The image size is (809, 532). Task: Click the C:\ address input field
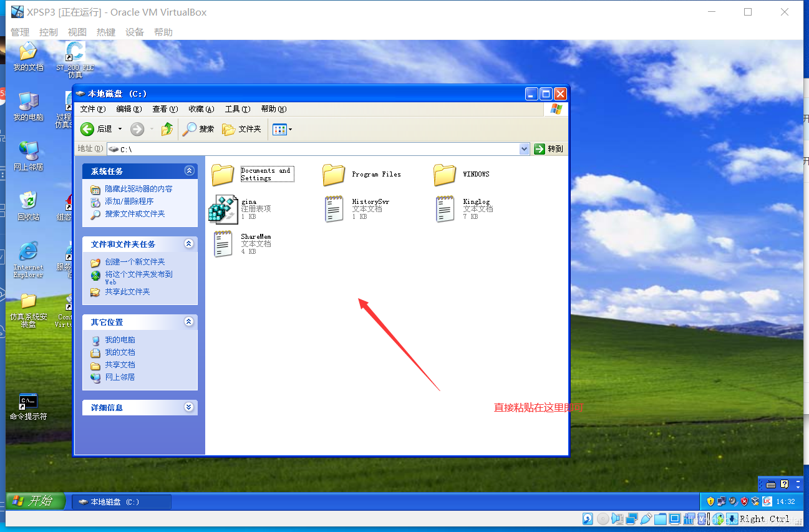tap(318, 149)
